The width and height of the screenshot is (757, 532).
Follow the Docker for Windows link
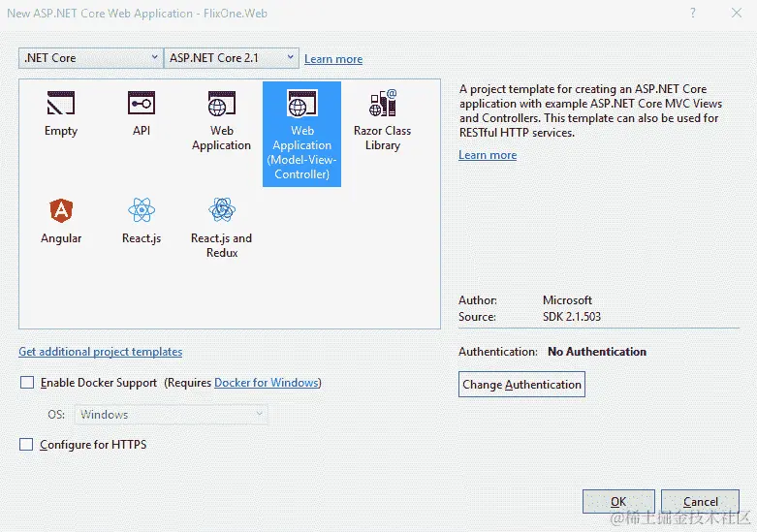[x=266, y=383]
